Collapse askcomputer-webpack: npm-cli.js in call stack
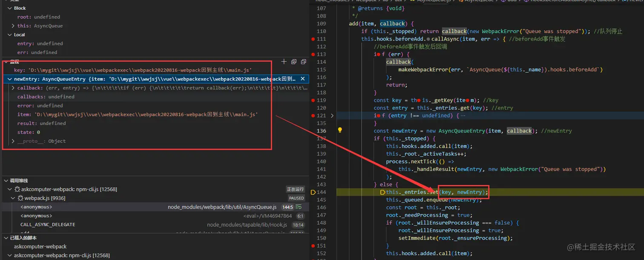This screenshot has width=644, height=260. pos(10,189)
